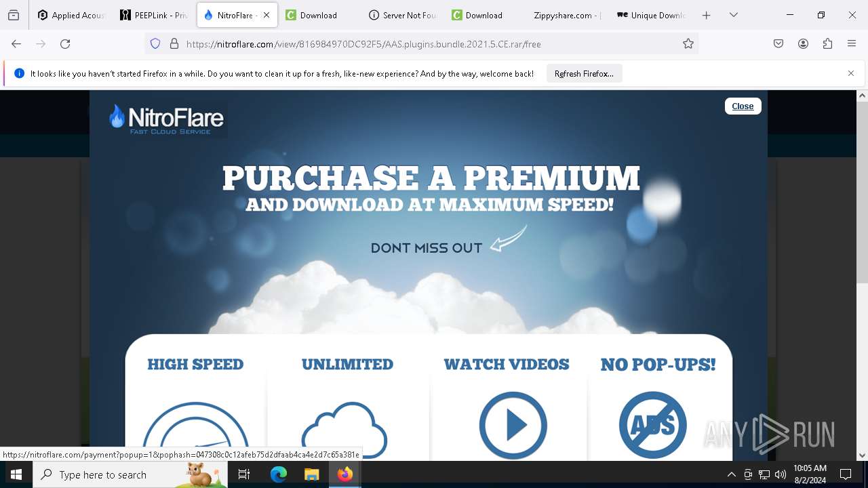This screenshot has width=868, height=488.
Task: Switch to the Applied Acoustics tab
Action: coord(72,15)
